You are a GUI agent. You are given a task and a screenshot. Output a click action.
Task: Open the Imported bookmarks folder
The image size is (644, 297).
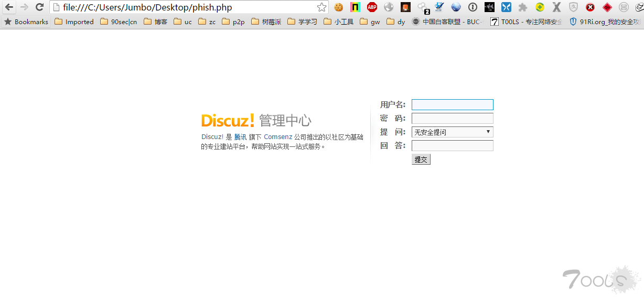(74, 22)
